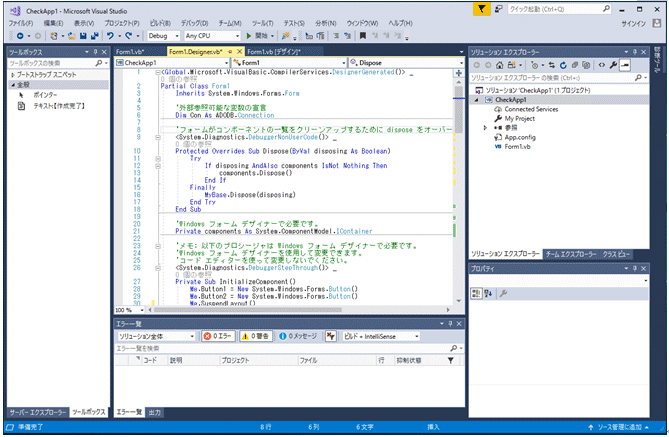Click the Home icon in Solution Explorer
Viewport: 669px width, 437px height.
499,65
